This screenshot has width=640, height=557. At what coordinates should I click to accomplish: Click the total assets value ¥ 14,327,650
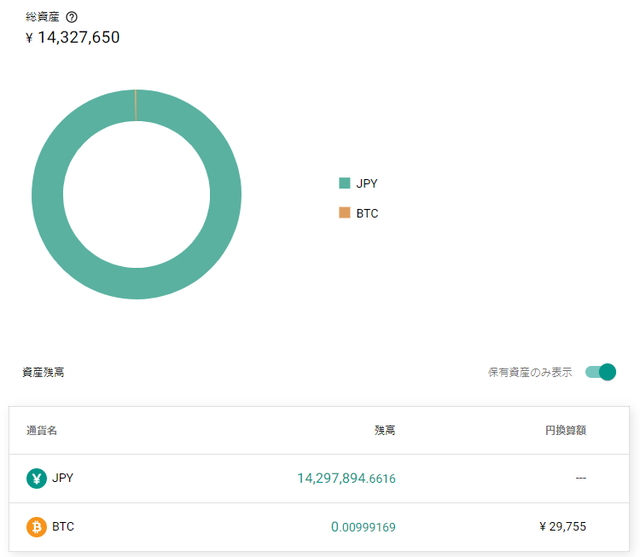point(73,38)
